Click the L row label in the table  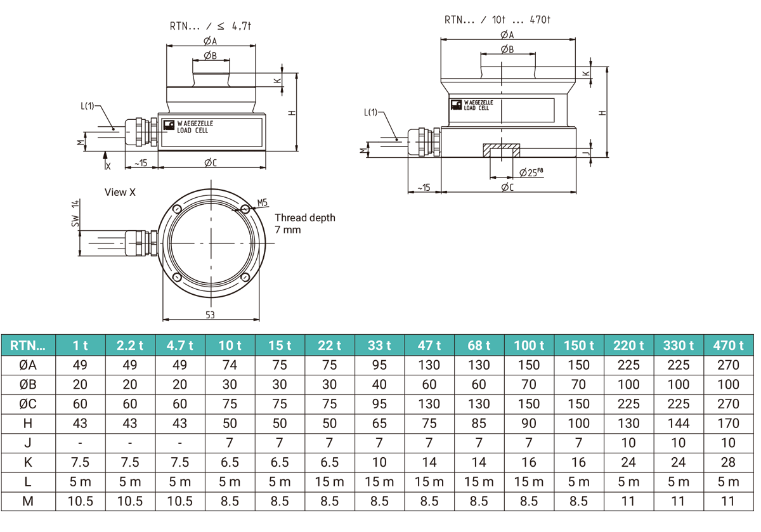(29, 482)
